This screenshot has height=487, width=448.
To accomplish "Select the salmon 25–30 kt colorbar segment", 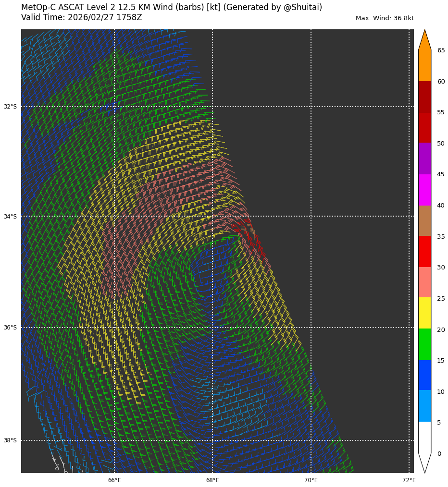I will click(x=424, y=282).
